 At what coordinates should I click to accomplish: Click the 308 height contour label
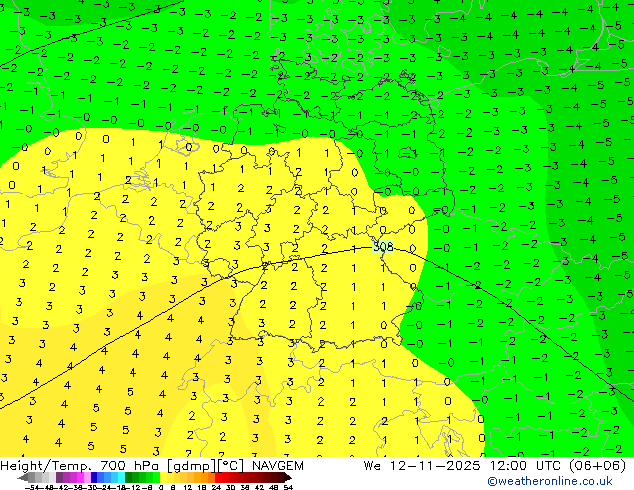point(383,246)
